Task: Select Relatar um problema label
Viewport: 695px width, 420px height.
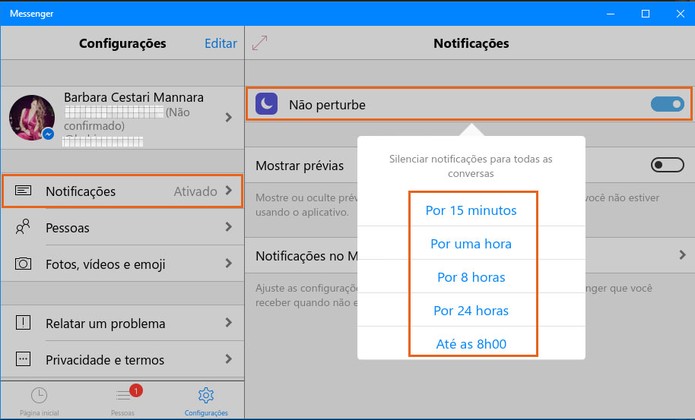Action: click(x=105, y=323)
